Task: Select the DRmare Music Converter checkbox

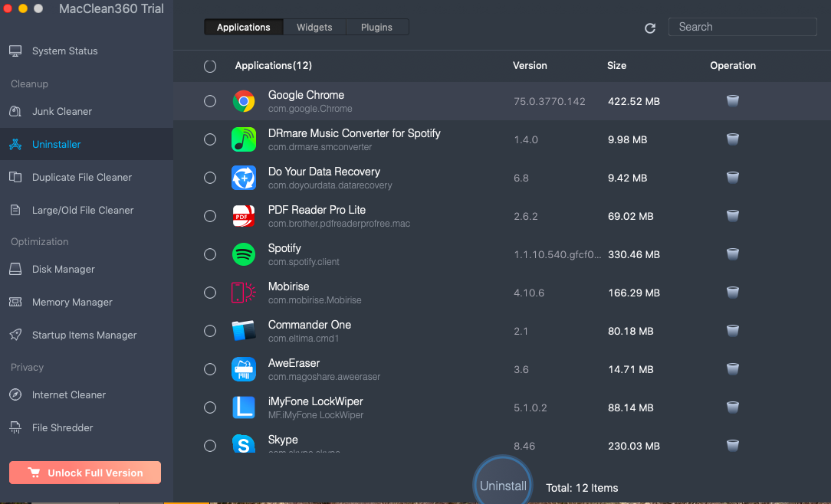Action: point(210,139)
